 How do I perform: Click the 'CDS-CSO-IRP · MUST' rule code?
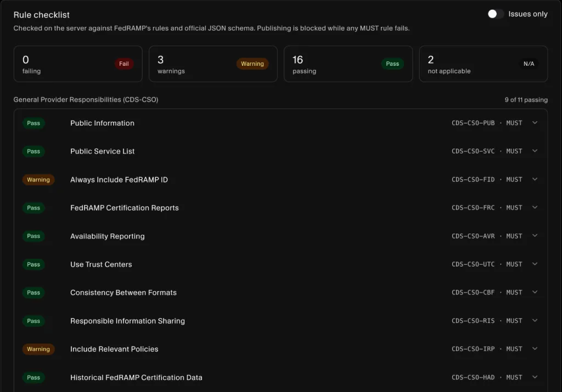tap(487, 349)
